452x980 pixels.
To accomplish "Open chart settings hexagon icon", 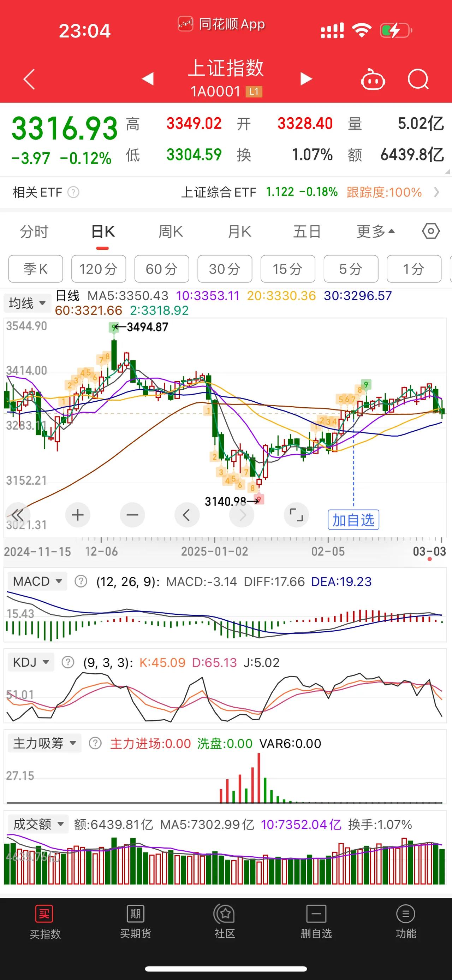I will [x=431, y=231].
